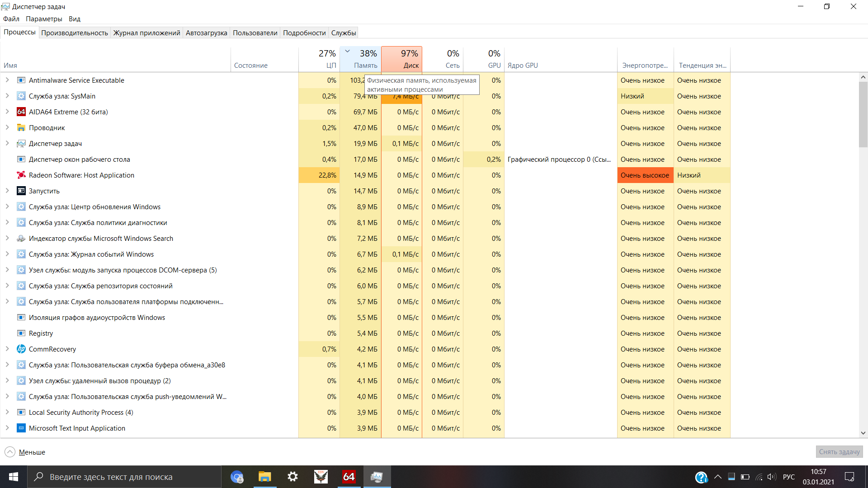Click the scrollbar down arrow
The height and width of the screenshot is (488, 868).
coord(863,433)
